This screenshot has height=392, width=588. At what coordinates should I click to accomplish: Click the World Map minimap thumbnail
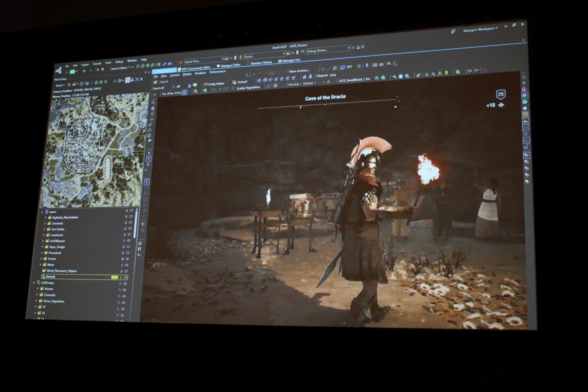94,150
